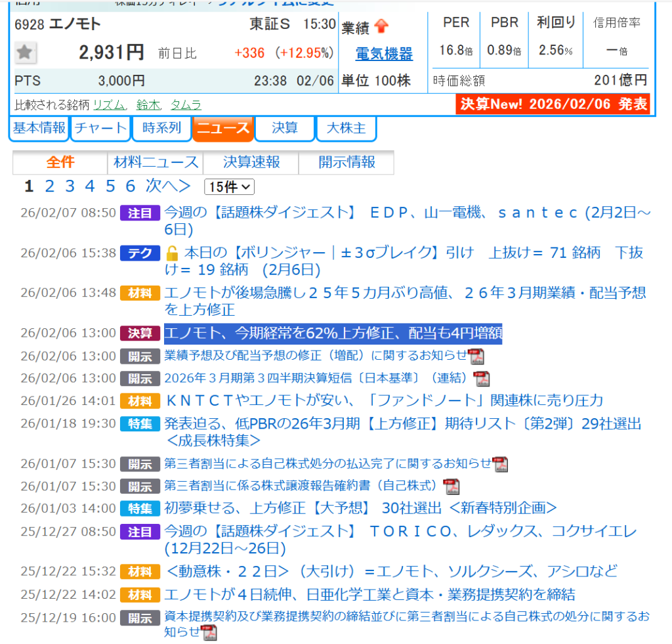
Task: Switch to the 決算 tab
Action: [x=285, y=128]
